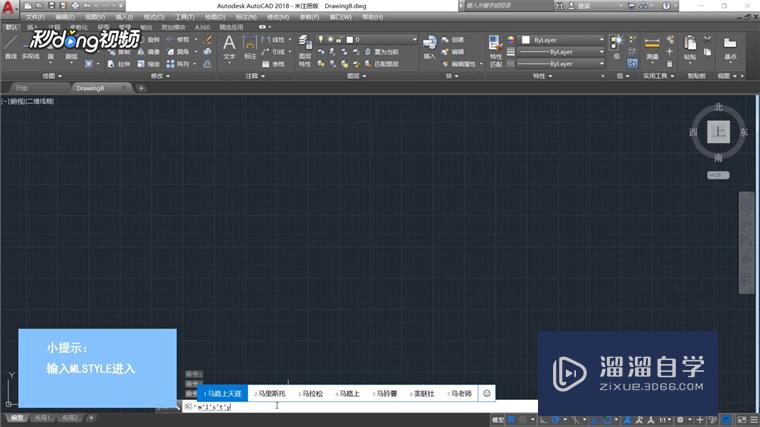Click the white layer 0 color swatch

(349, 39)
